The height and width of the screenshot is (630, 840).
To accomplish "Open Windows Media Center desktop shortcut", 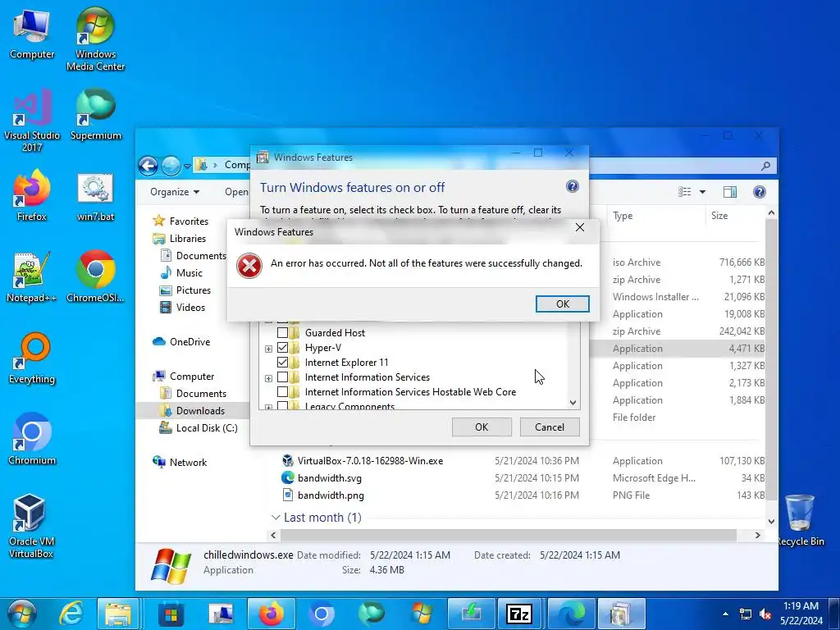I will coord(95,39).
